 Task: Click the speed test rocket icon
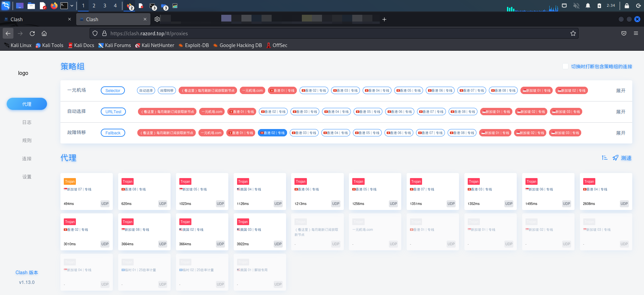[615, 158]
